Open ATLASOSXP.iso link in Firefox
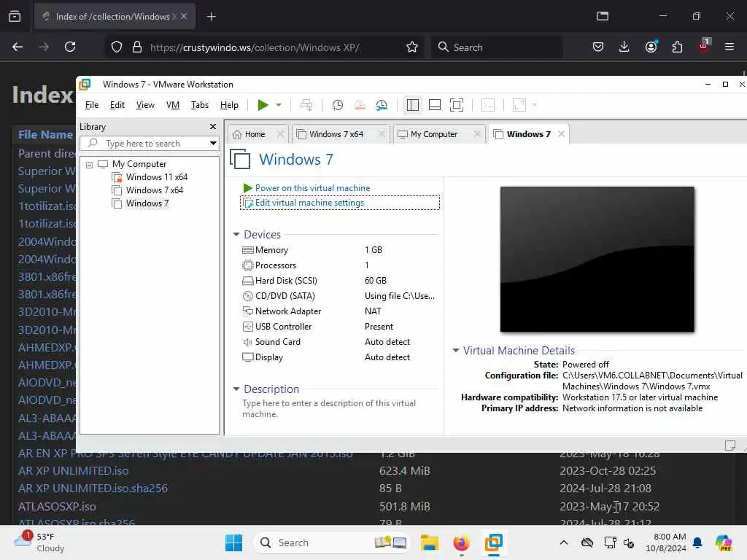The height and width of the screenshot is (560, 747). pos(57,507)
